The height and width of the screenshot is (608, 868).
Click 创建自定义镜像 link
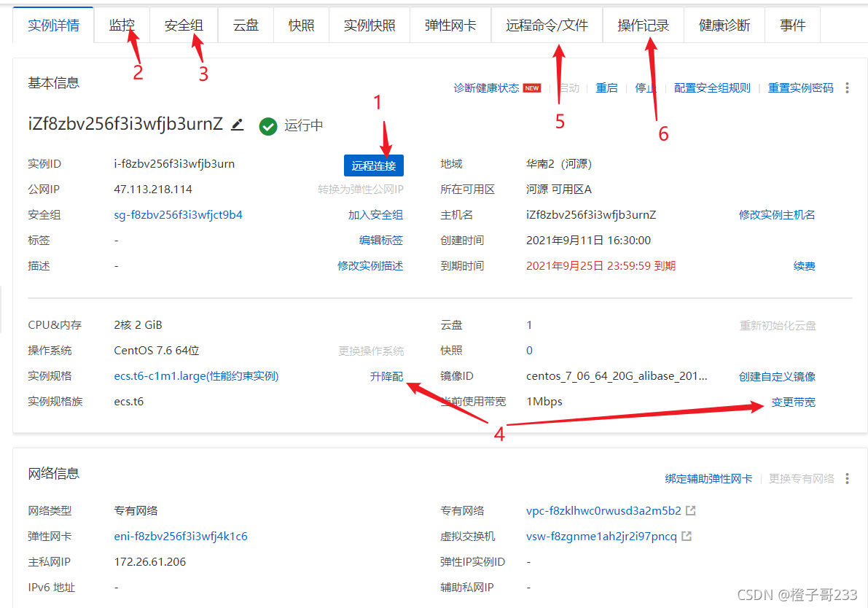(x=777, y=377)
